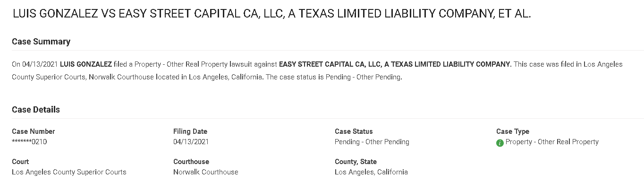Click Los Angeles, California county value

(371, 172)
